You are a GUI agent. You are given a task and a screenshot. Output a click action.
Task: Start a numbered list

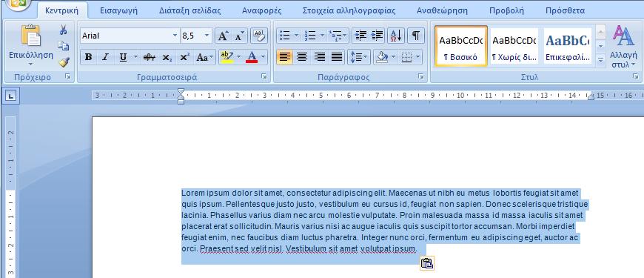pyautogui.click(x=310, y=36)
